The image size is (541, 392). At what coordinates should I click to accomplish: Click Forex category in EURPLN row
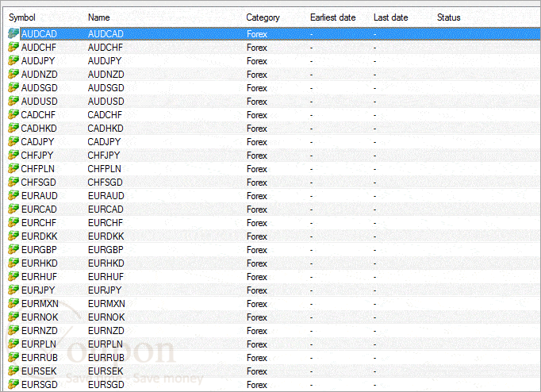coord(257,344)
